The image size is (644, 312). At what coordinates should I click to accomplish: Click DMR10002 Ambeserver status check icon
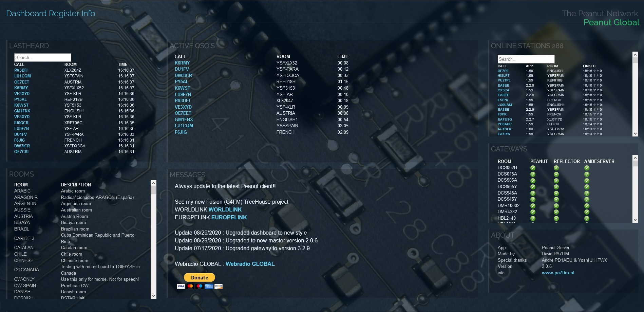click(587, 206)
